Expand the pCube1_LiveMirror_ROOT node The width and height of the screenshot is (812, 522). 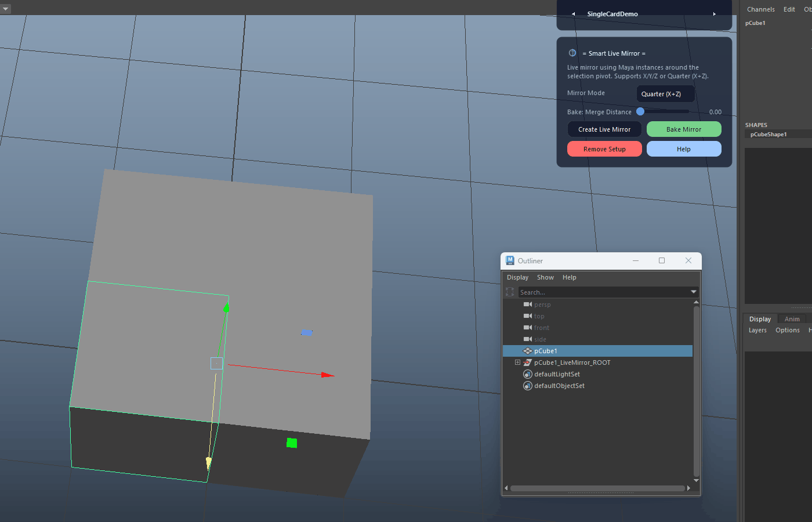click(517, 362)
